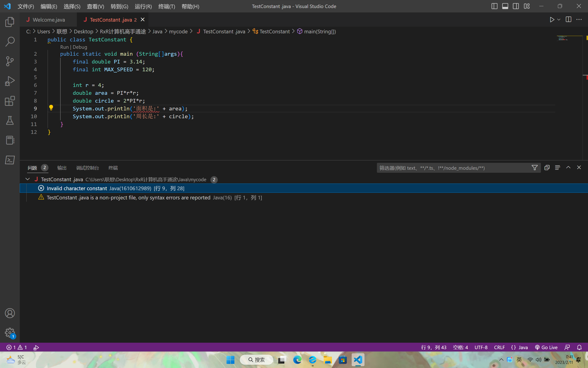The height and width of the screenshot is (368, 588).
Task: Open Customize Layout button
Action: click(x=526, y=6)
